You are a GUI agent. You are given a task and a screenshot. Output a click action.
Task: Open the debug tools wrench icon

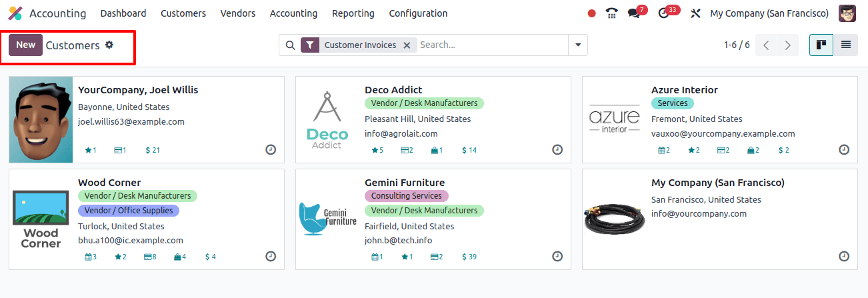pos(696,13)
